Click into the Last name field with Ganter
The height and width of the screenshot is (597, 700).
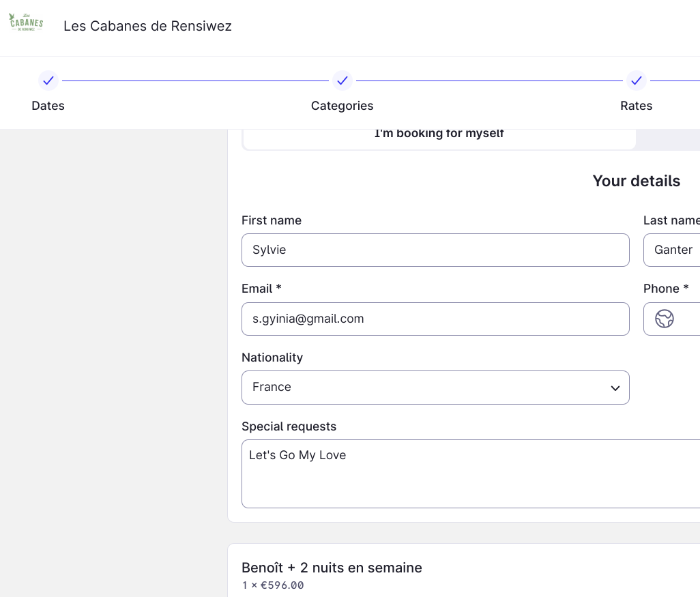[x=672, y=250]
